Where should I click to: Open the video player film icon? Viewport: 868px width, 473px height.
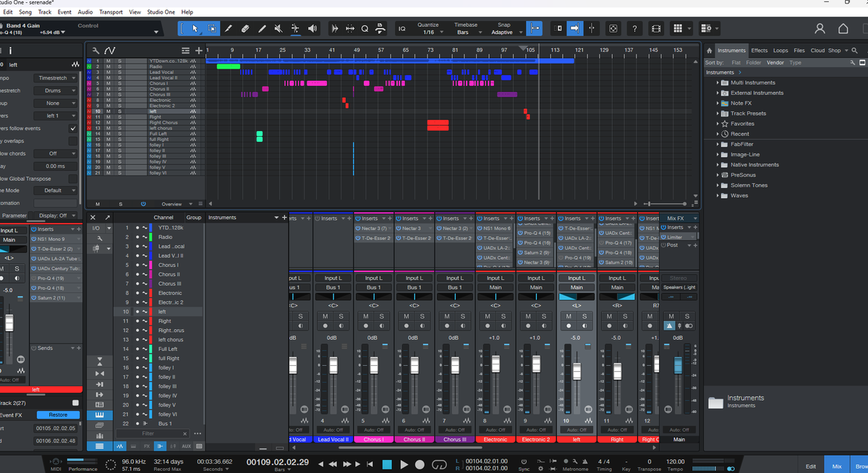tap(656, 28)
